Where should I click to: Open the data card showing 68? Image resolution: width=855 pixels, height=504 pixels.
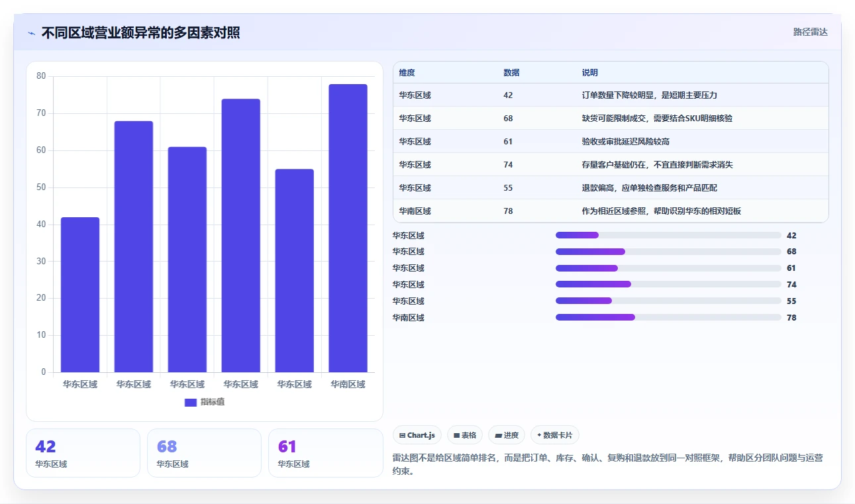click(x=204, y=453)
